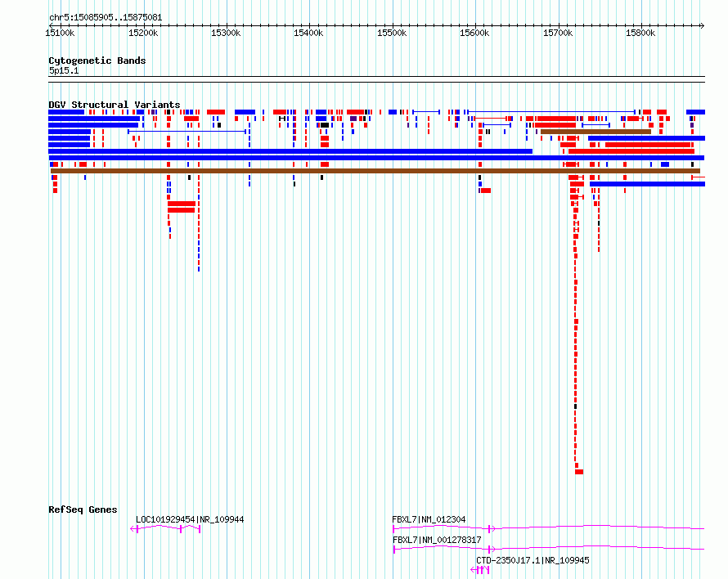
Task: Select the 15300k ruler position label
Action: (226, 33)
